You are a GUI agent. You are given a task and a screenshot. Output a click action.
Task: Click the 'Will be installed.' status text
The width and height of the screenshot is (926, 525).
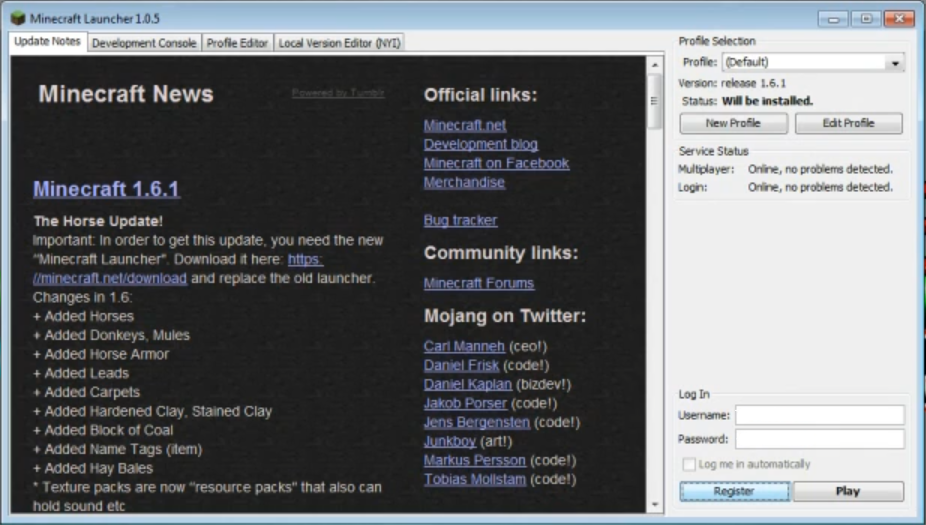pos(767,101)
